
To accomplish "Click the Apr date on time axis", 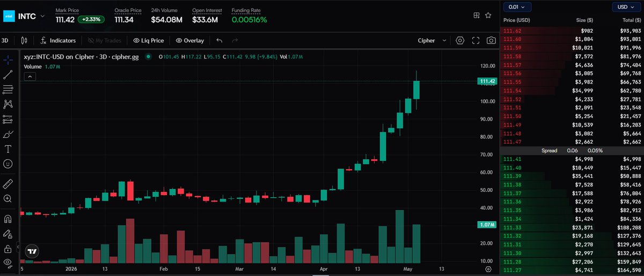I will 324,268.
